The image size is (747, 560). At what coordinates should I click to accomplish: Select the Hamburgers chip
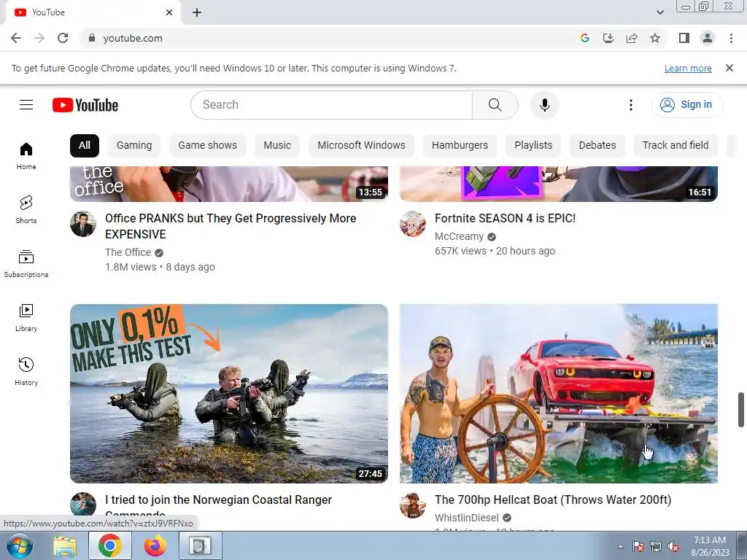[x=460, y=145]
